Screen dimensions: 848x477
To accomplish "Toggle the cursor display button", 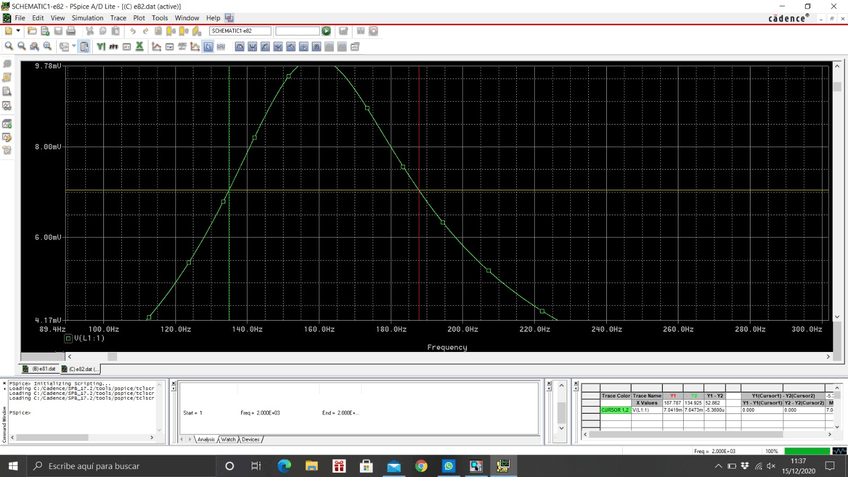I will 208,46.
